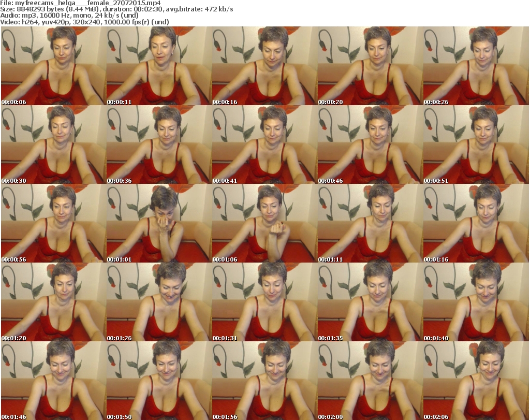This screenshot has height=420, width=530.
Task: Select the thumbnail stamped 00:00:46
Action: (370, 144)
